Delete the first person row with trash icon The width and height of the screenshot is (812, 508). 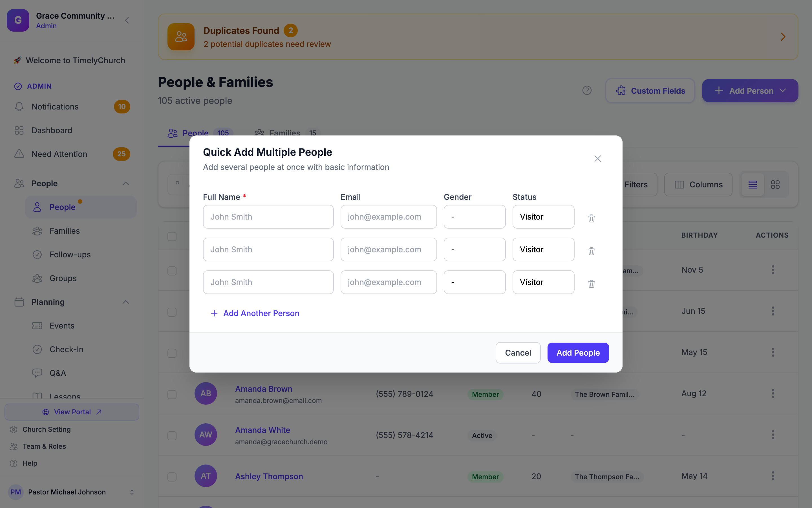tap(591, 218)
